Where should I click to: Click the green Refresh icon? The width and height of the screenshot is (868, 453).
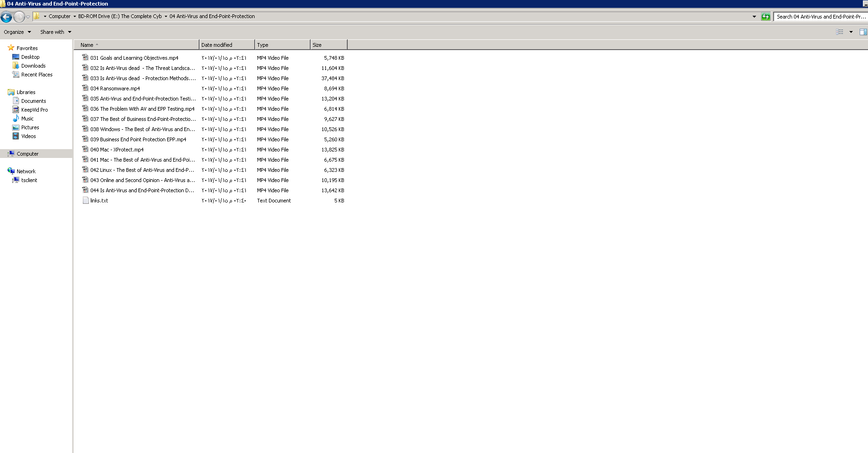766,17
